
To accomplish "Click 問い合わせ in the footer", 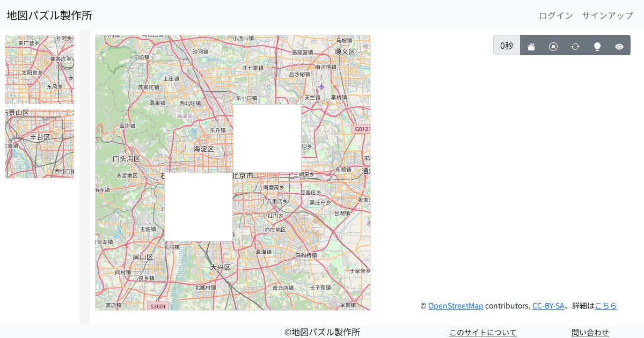I will pos(590,332).
